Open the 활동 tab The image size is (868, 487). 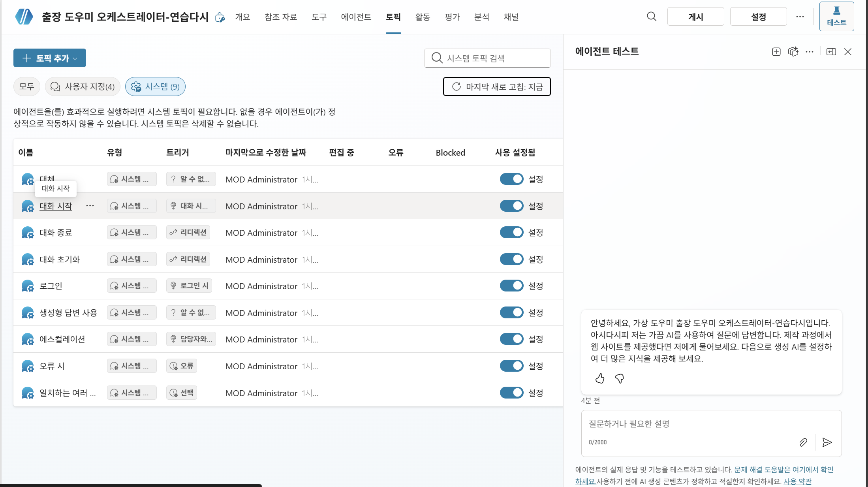pyautogui.click(x=423, y=17)
